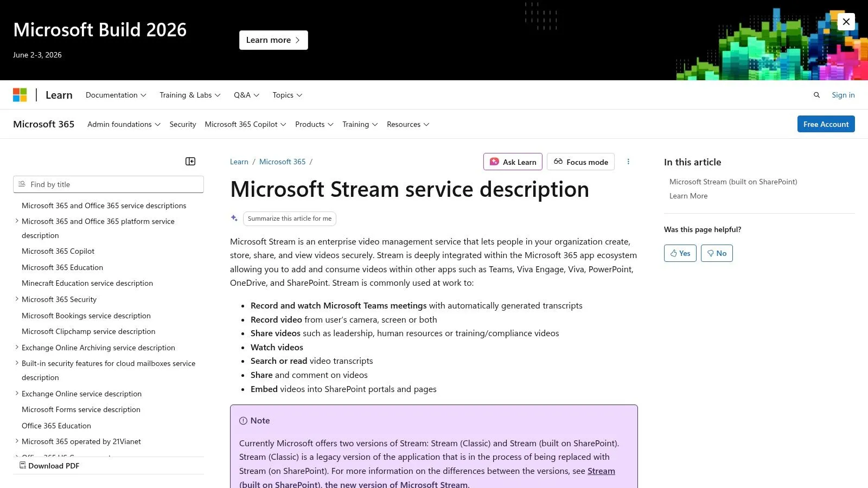Open the Resources menu
Screen dimensions: 868x488
tap(408, 124)
